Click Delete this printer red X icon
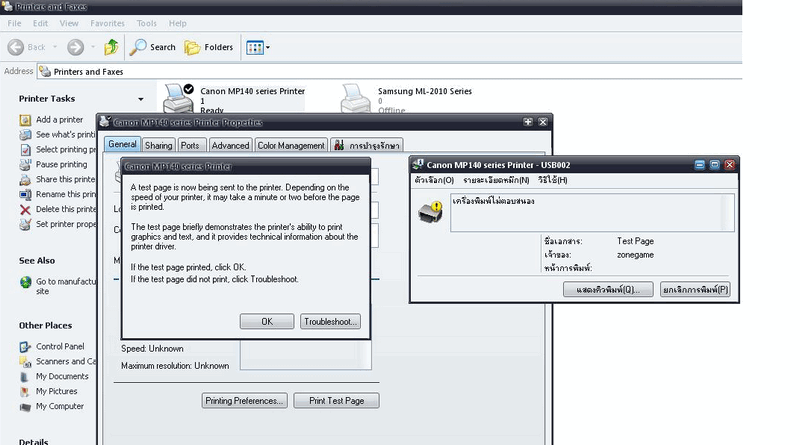The width and height of the screenshot is (800, 445). (25, 209)
